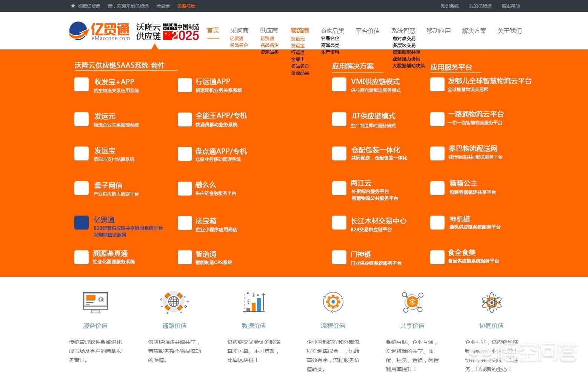
Task: Open the 供应商 navigation menu
Action: pyautogui.click(x=269, y=31)
